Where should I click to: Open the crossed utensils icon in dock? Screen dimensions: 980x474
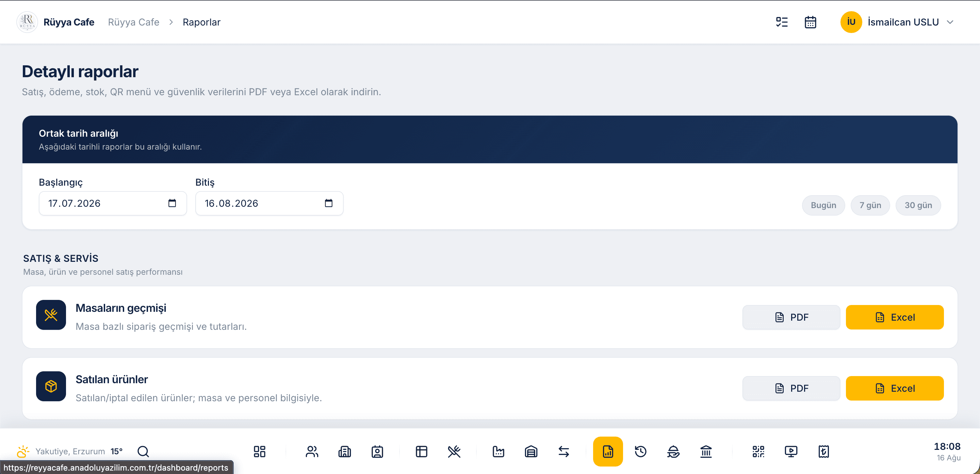(454, 451)
